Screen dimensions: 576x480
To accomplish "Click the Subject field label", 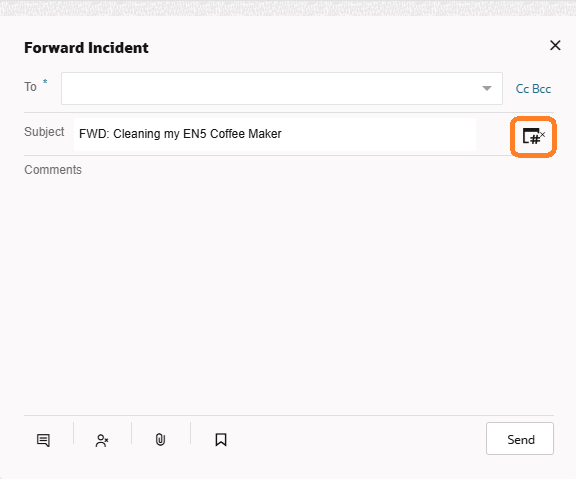I will click(44, 132).
